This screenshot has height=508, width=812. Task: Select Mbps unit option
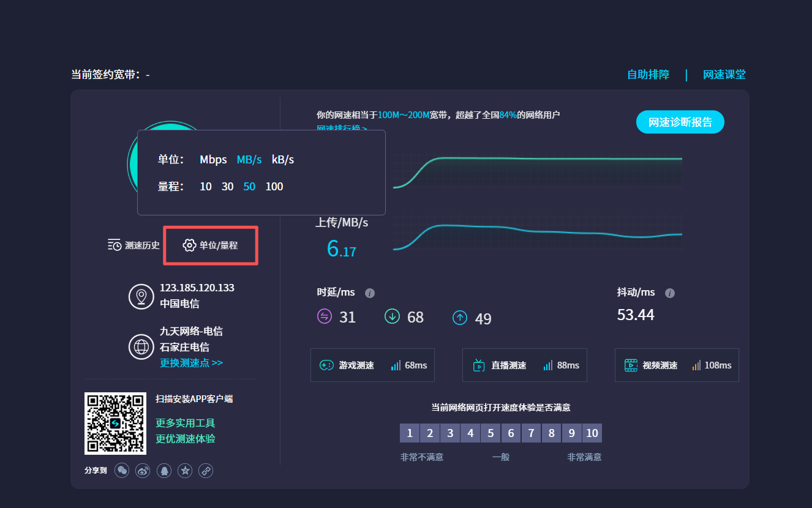[x=213, y=160]
